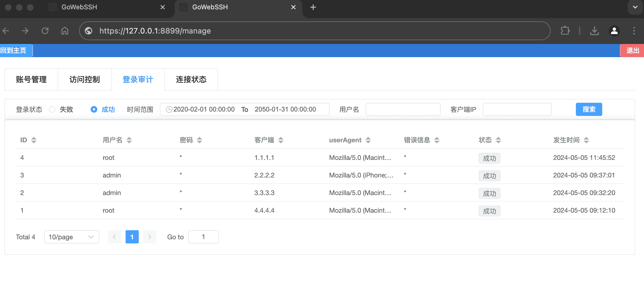Click the red 退出 logout button
Viewport: 644px width, 300px height.
(x=632, y=51)
